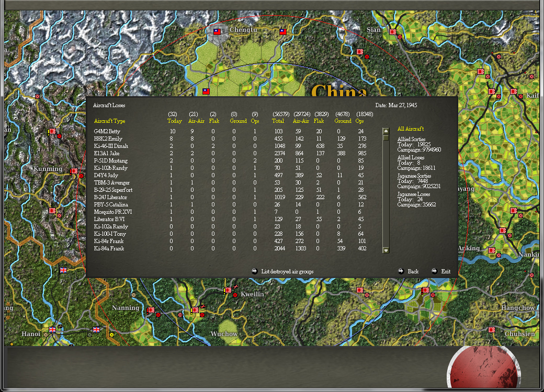Select the Japanese flag base at Chuhsien
The image size is (544, 392).
coord(492,330)
